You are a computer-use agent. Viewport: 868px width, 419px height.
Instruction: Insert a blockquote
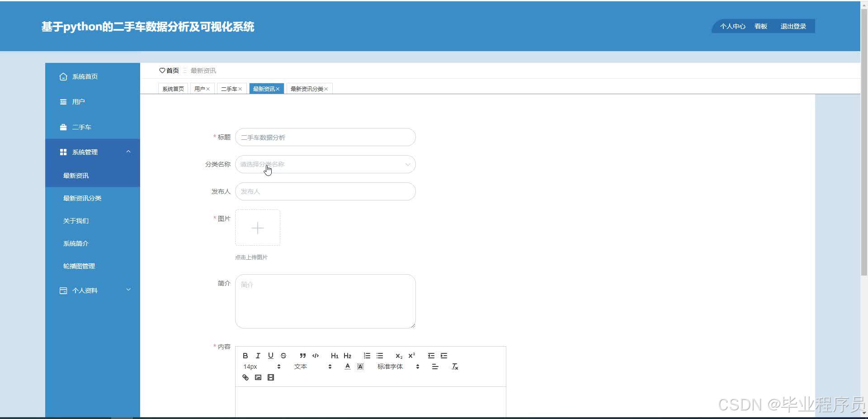tap(303, 356)
